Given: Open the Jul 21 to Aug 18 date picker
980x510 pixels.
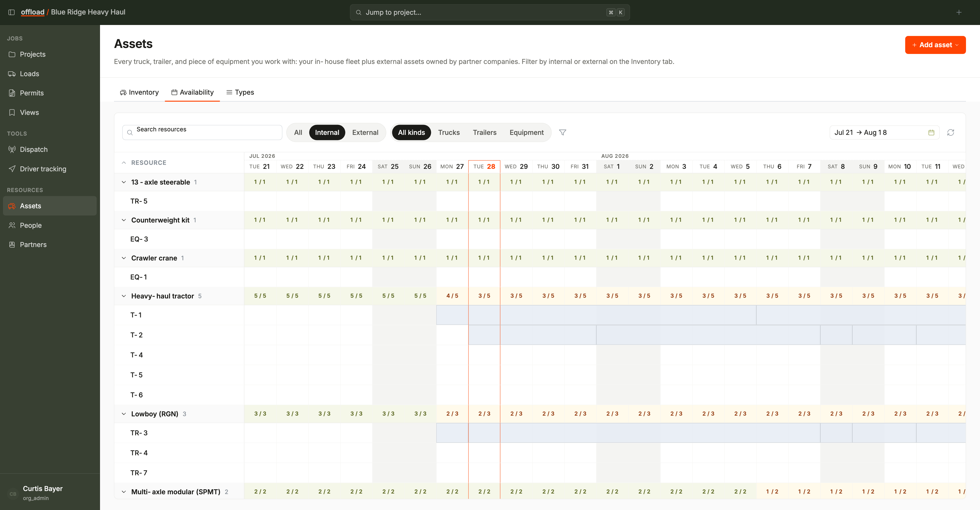Looking at the screenshot, I should click(884, 132).
